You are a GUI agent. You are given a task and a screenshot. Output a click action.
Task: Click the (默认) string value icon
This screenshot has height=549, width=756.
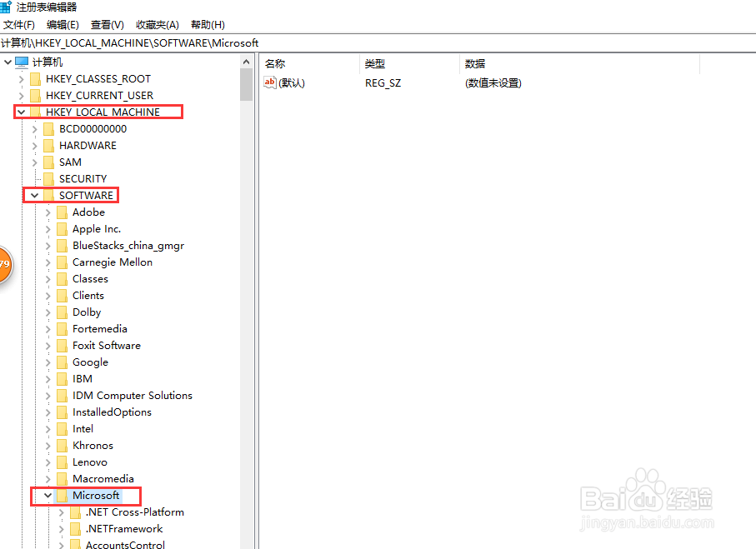(270, 82)
